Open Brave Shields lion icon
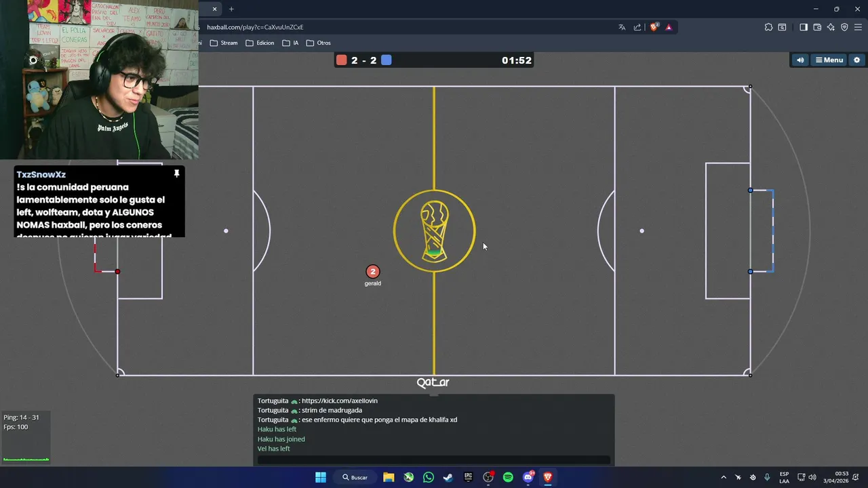Viewport: 868px width, 488px height. coord(654,27)
